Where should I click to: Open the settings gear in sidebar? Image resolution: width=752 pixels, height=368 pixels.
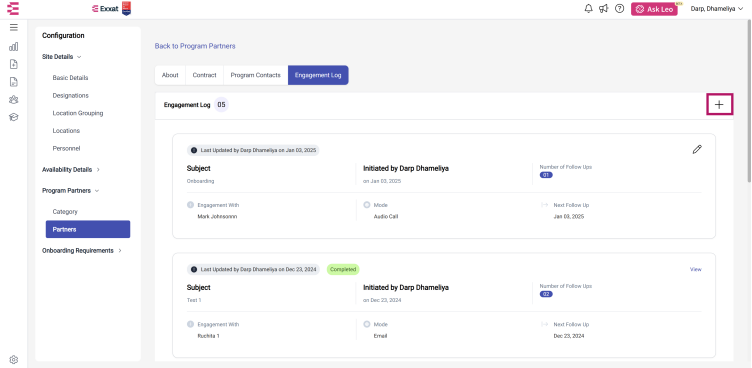tap(14, 359)
